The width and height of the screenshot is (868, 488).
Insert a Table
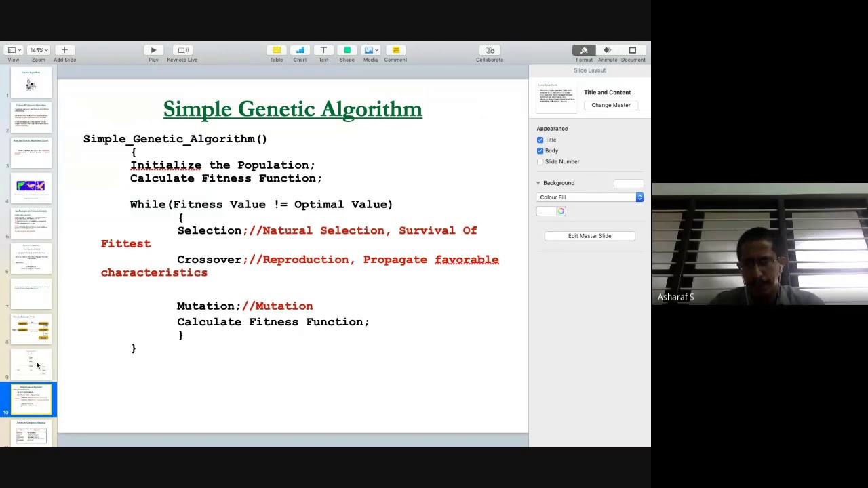(277, 50)
